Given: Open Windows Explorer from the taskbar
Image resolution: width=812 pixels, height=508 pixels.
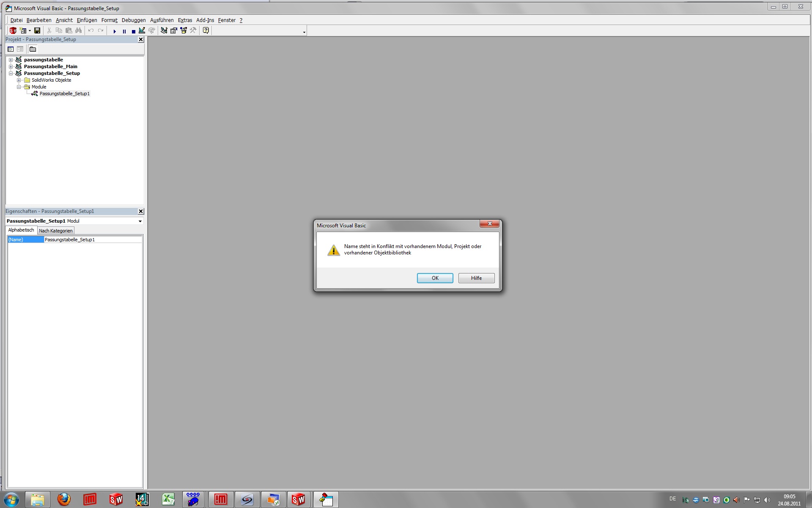Looking at the screenshot, I should pyautogui.click(x=38, y=500).
